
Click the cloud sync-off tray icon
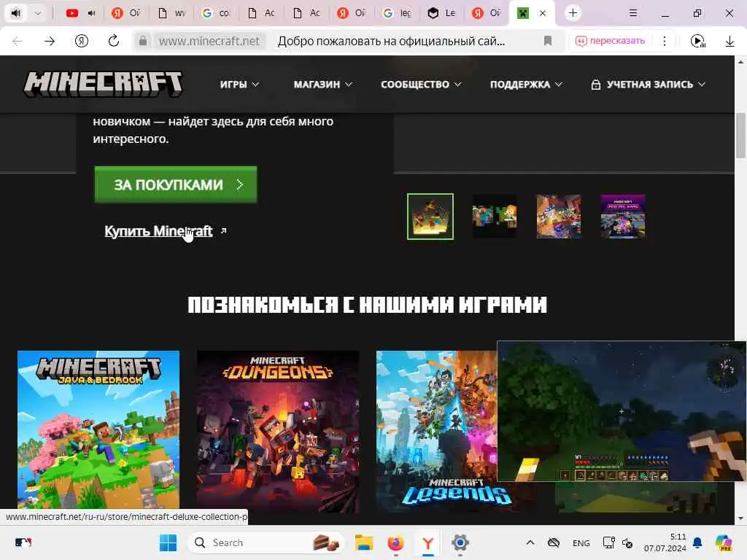click(554, 542)
